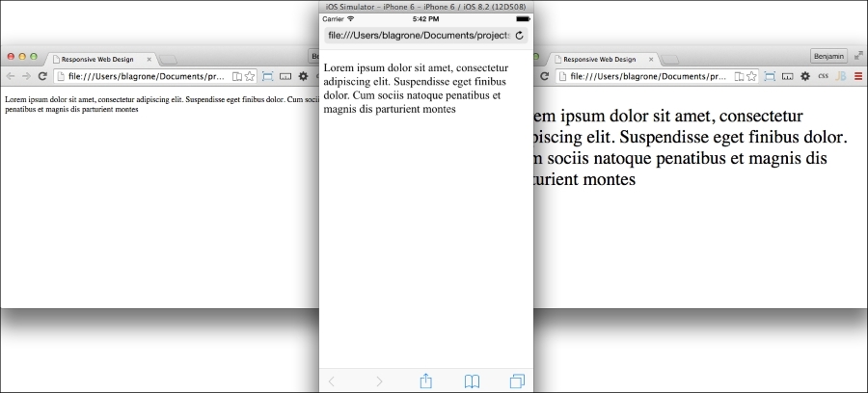Tap the Lorem ipsum paragraph in the iPhone simulator
This screenshot has width=868, height=393.
(x=417, y=89)
